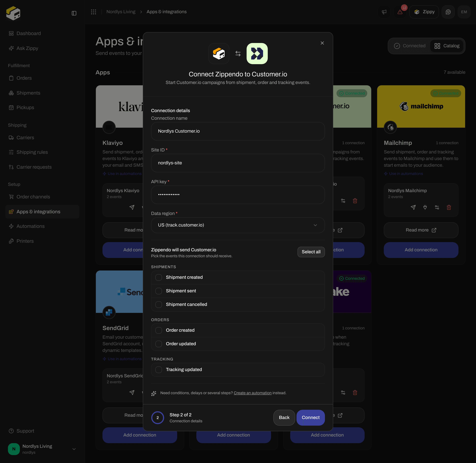Delete the Nordlys Mailchimp connection

click(x=449, y=207)
